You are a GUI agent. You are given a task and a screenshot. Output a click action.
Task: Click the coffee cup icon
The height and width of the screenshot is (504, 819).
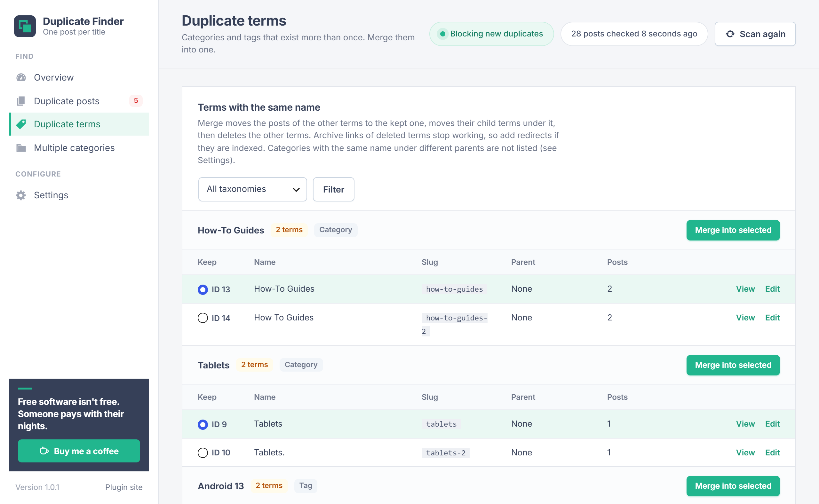[44, 451]
